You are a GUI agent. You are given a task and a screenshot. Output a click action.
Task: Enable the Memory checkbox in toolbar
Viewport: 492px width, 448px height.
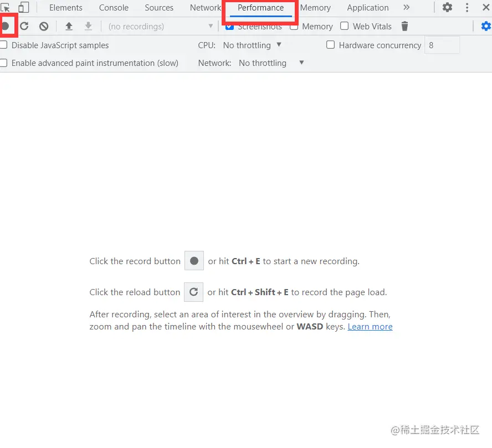tap(294, 27)
